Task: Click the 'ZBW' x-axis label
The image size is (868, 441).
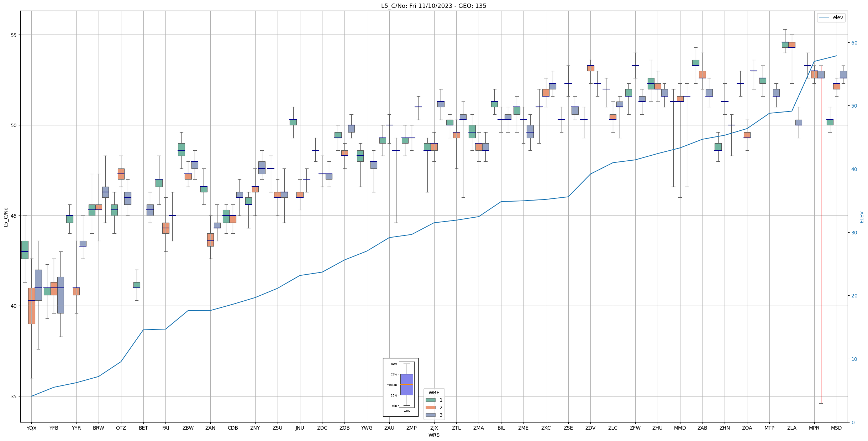Action: [188, 428]
